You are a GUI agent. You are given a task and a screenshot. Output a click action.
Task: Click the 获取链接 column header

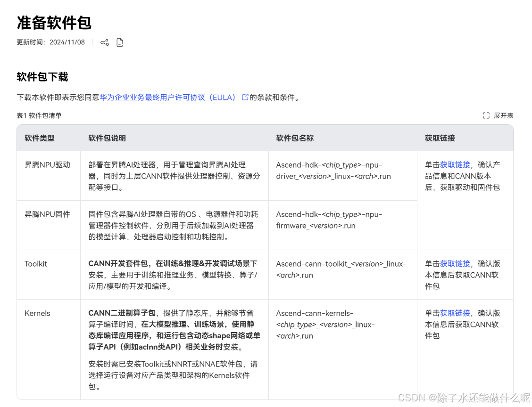point(440,138)
